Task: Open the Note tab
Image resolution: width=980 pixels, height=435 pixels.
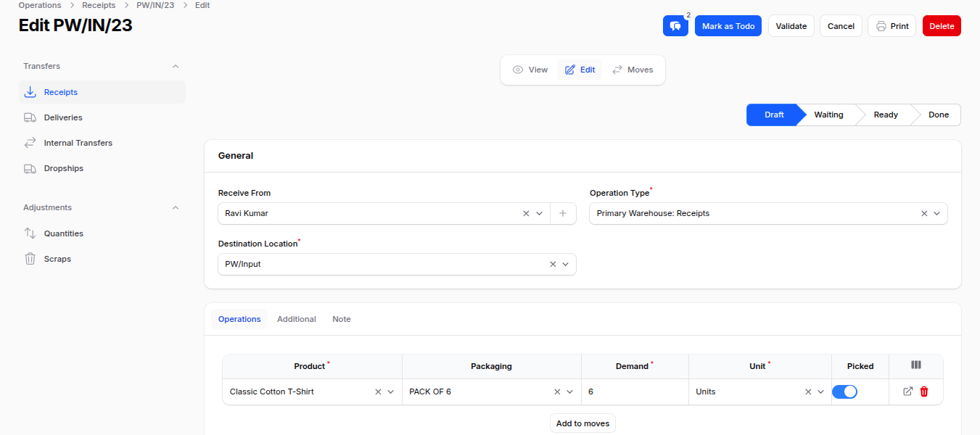Action: (341, 318)
